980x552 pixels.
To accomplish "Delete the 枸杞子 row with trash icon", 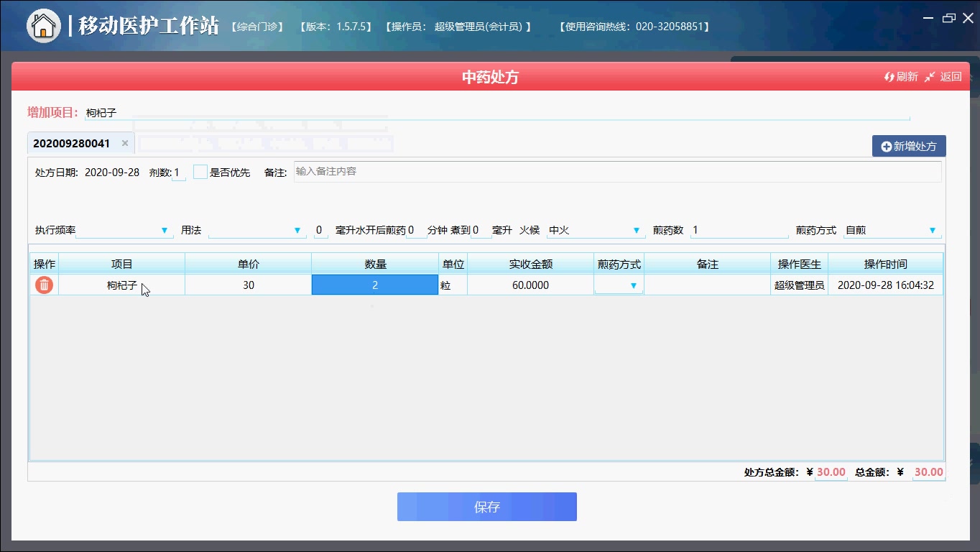I will click(x=45, y=285).
